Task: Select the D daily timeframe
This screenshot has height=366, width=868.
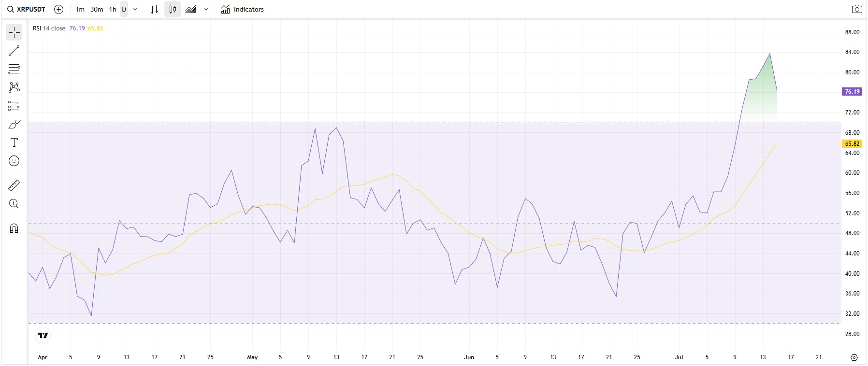Action: coord(124,9)
